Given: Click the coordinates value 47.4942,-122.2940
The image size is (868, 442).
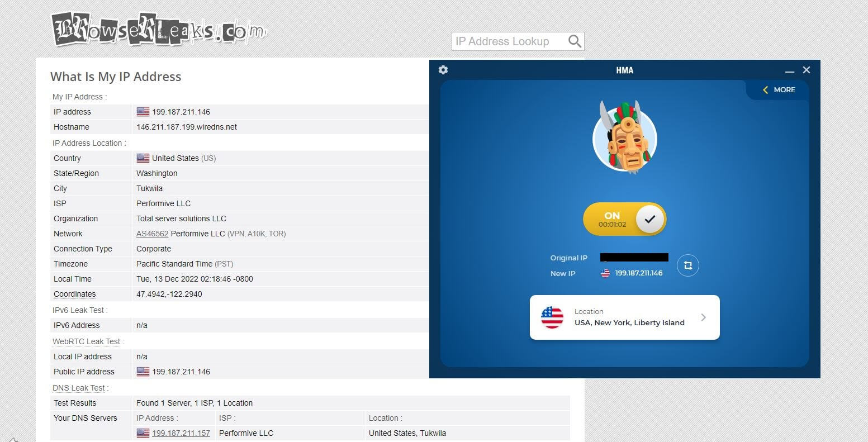Looking at the screenshot, I should coord(169,294).
